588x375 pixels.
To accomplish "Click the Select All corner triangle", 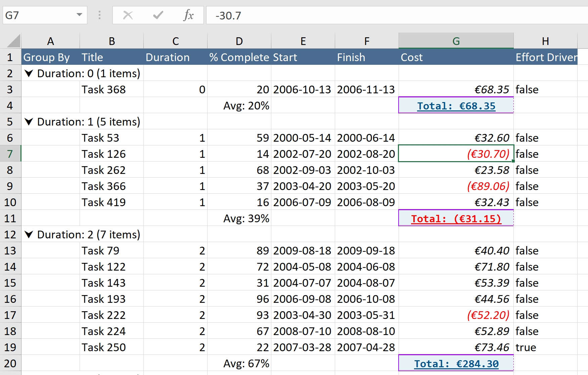I will click(x=14, y=41).
